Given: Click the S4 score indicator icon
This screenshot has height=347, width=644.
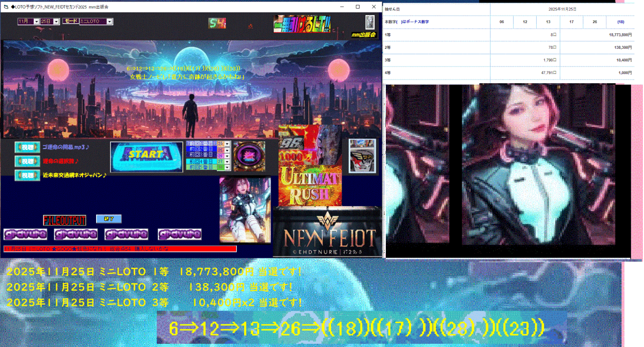Looking at the screenshot, I should pyautogui.click(x=216, y=24).
